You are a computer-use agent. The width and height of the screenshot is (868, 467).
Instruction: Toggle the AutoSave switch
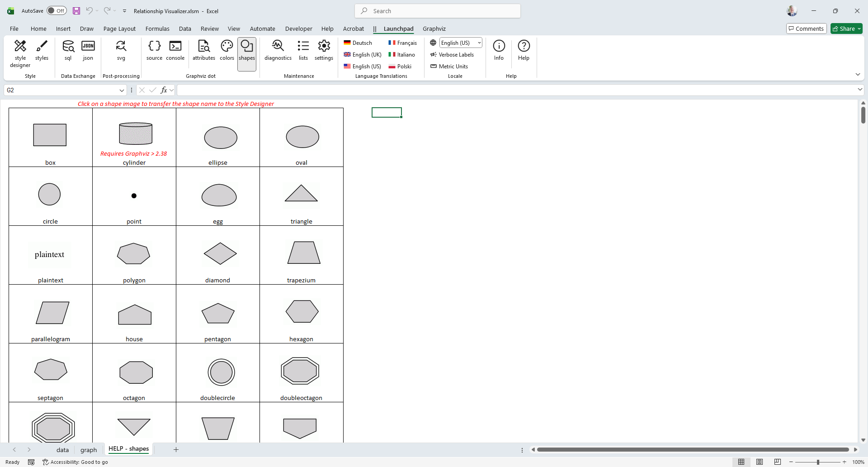point(57,11)
